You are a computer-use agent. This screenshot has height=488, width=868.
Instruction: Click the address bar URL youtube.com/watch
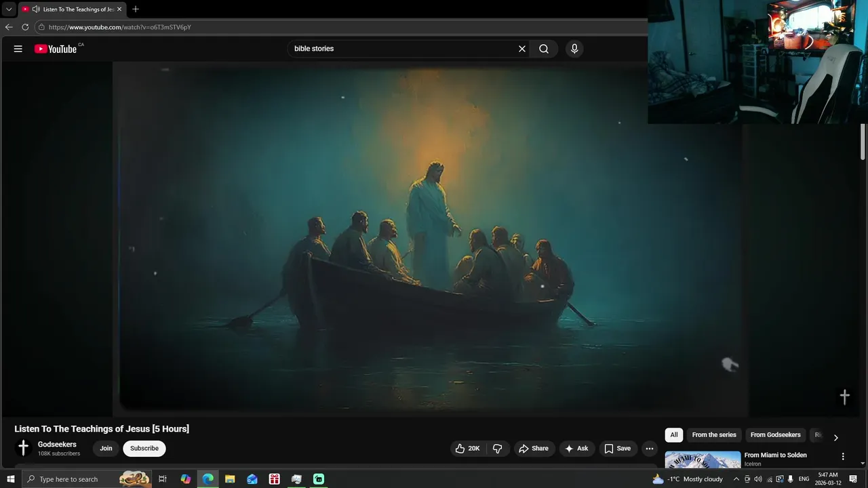pos(120,27)
